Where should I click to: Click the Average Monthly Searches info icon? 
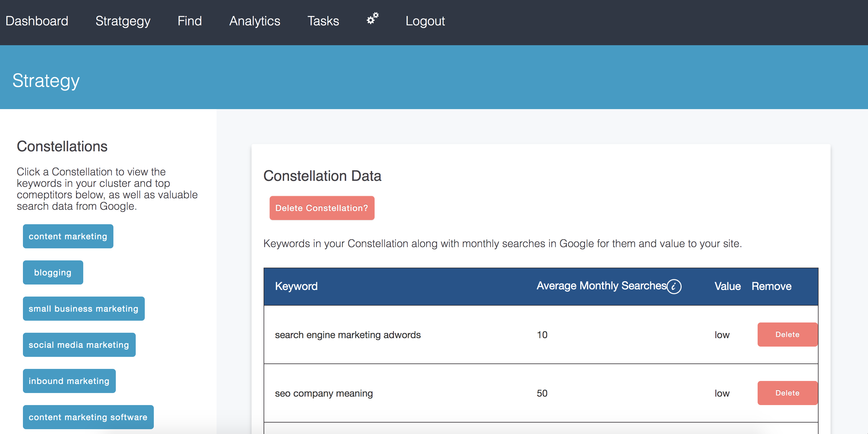(x=674, y=287)
